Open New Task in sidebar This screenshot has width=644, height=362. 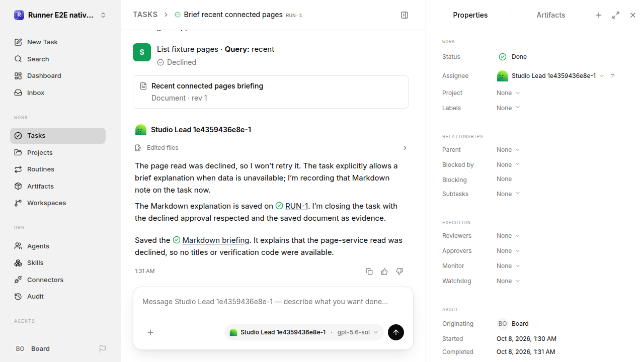coord(58,42)
